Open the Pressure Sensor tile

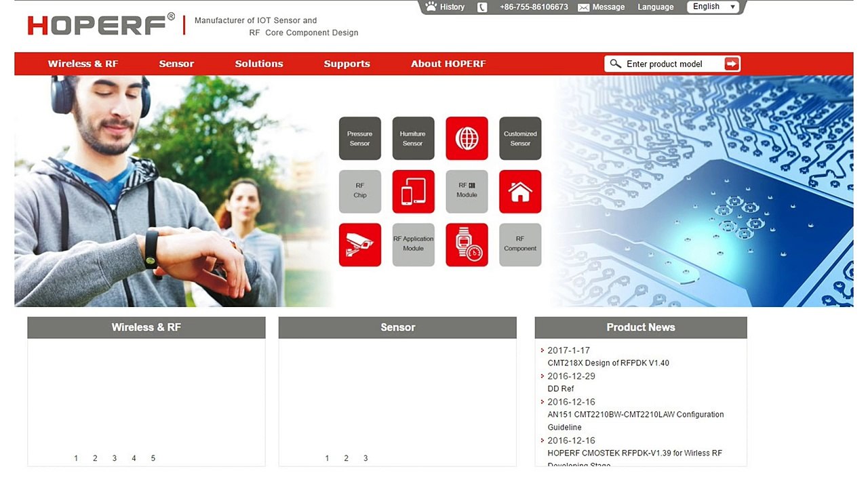click(360, 138)
